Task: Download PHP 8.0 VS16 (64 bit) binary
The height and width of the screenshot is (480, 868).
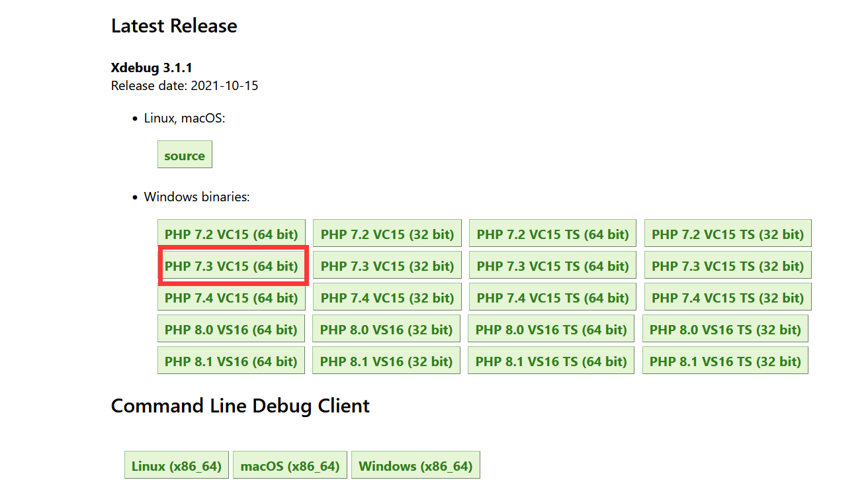Action: click(231, 329)
